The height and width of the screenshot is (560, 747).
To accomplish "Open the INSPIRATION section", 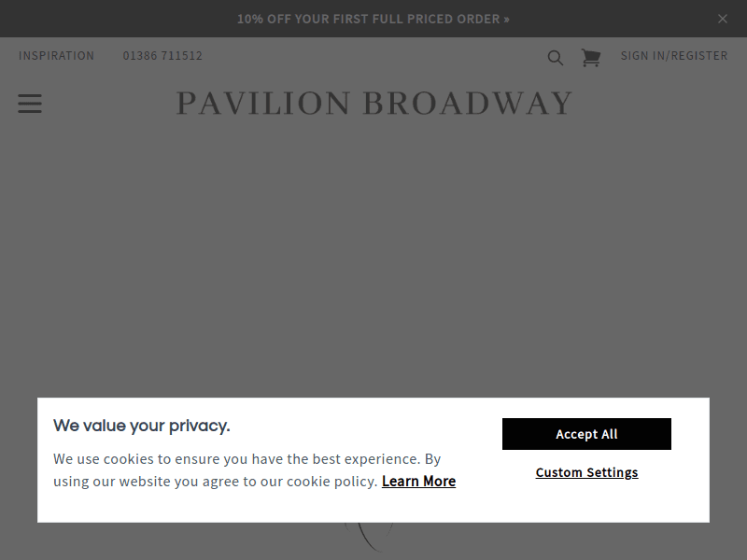I will (x=56, y=56).
